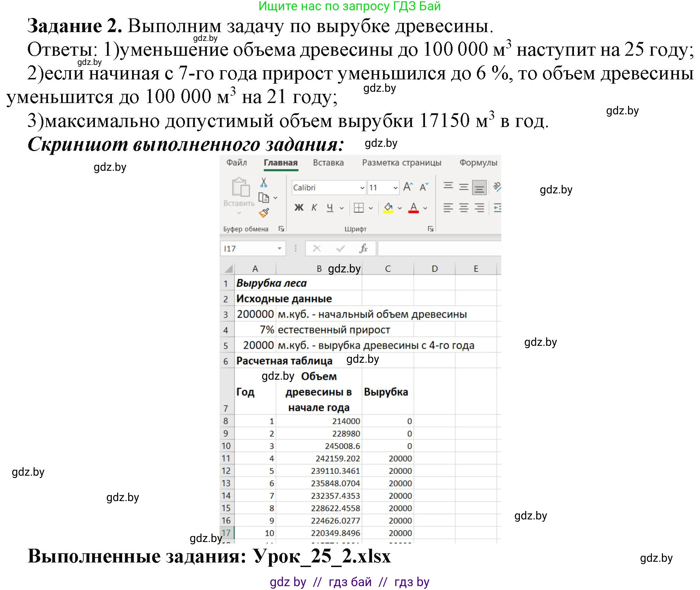
Task: Toggle Bold (Ж) formatting
Action: (299, 207)
